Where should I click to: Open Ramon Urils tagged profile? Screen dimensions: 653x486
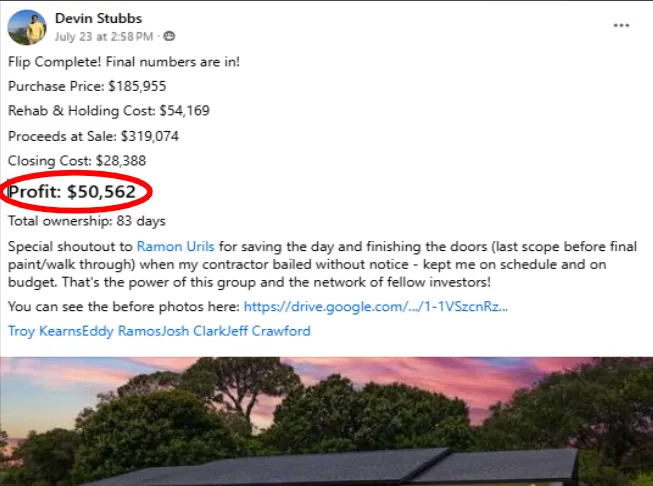coord(175,247)
